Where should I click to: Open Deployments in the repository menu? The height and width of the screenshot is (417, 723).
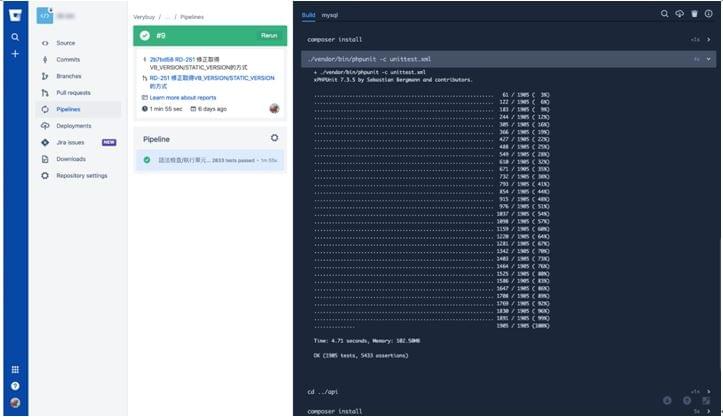pos(74,126)
